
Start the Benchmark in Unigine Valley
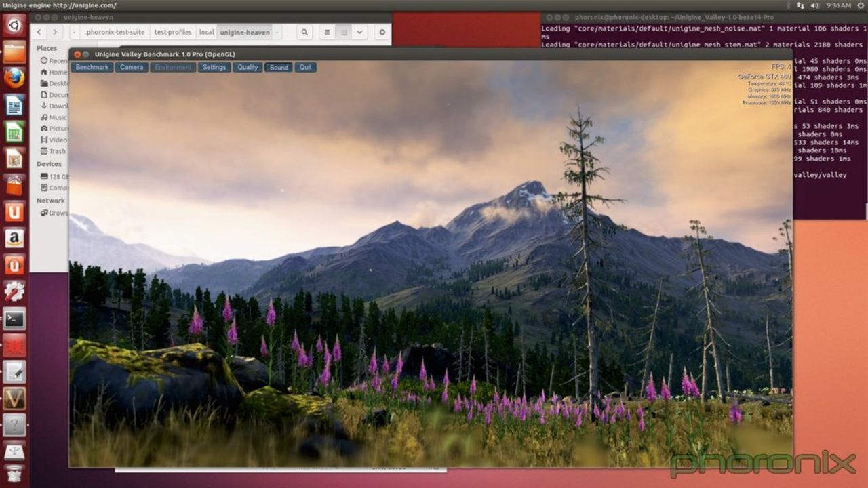pos(92,67)
